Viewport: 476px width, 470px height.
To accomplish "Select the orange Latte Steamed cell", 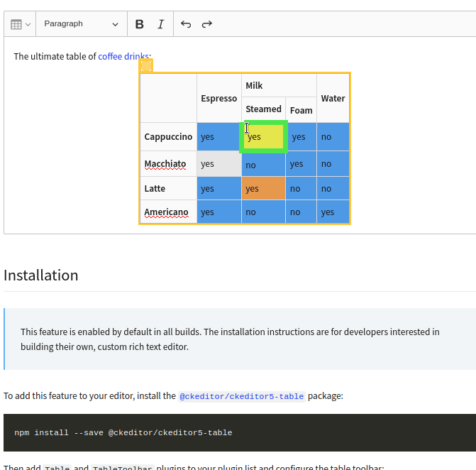I will tap(263, 188).
